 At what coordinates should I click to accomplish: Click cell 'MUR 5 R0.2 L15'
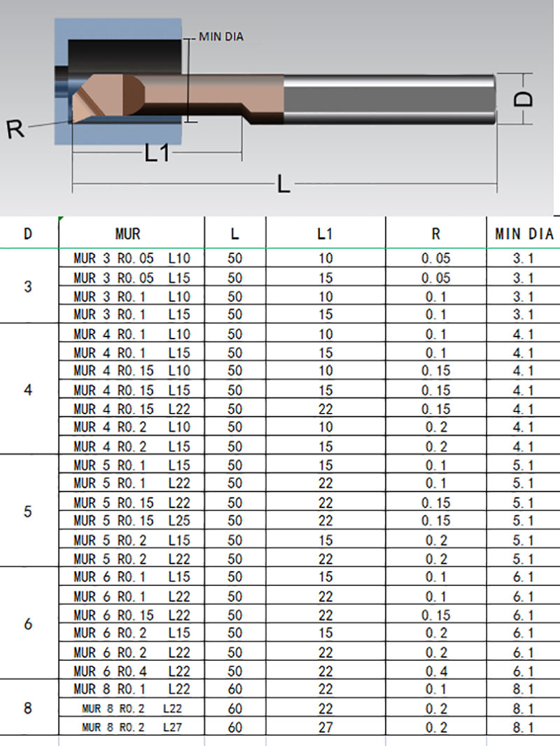pos(132,540)
